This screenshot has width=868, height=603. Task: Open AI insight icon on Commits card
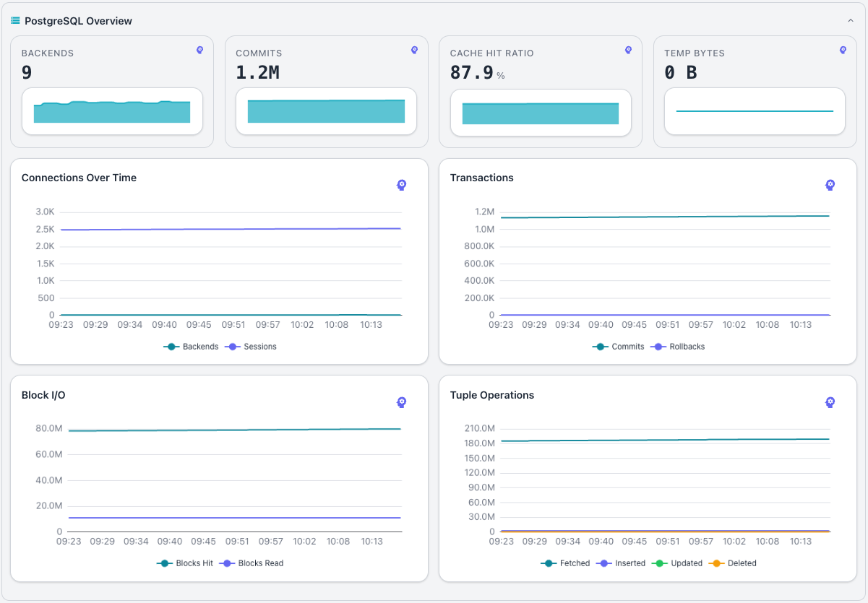(414, 50)
